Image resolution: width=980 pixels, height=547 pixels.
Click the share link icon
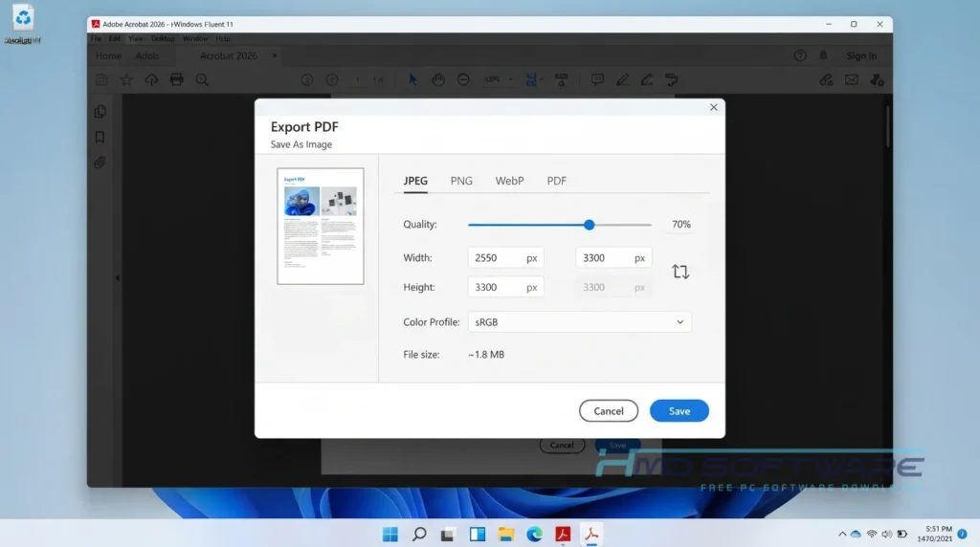click(x=826, y=80)
